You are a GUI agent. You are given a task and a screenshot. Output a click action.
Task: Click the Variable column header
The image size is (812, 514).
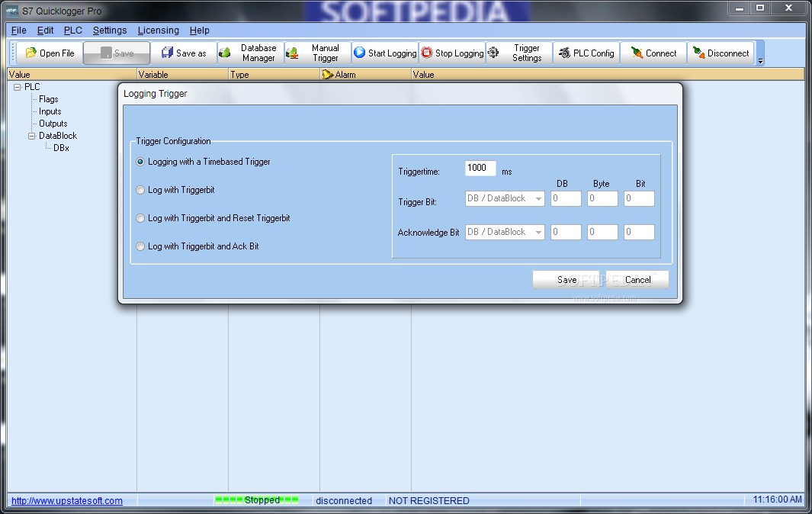tap(182, 75)
